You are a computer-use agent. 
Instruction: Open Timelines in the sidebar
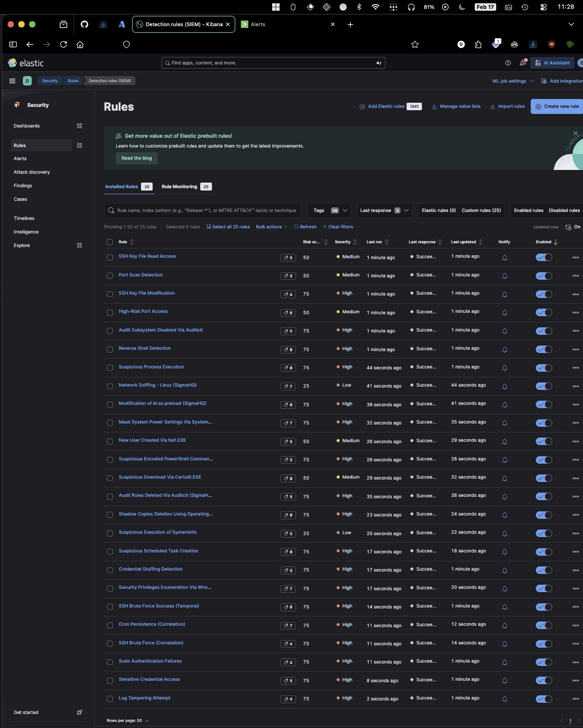click(x=24, y=219)
